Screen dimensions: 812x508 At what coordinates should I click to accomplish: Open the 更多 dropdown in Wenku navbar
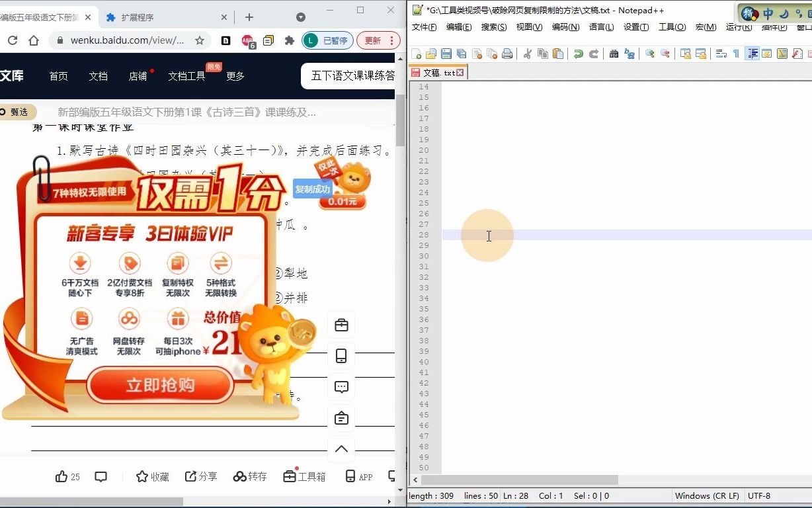tap(235, 76)
